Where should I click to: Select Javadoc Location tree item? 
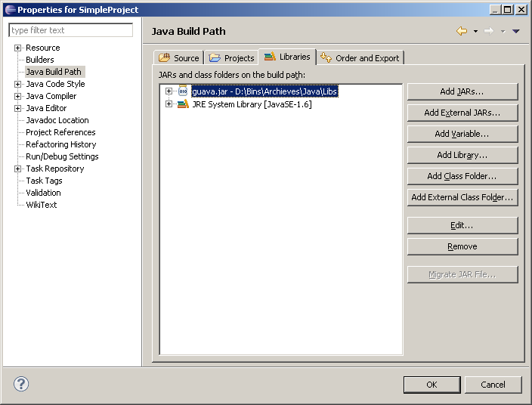click(57, 120)
